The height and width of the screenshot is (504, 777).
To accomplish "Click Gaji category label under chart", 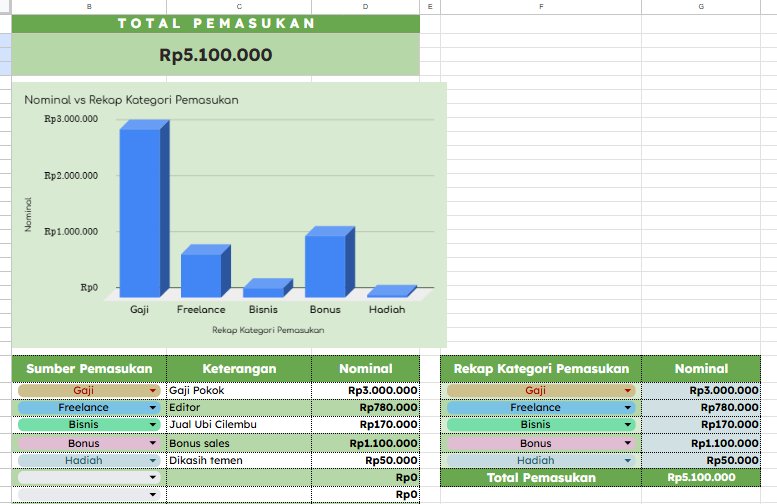I will point(139,310).
